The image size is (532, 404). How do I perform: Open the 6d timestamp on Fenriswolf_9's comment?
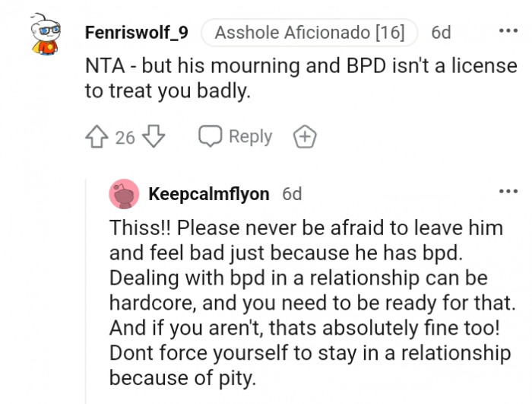pyautogui.click(x=441, y=33)
